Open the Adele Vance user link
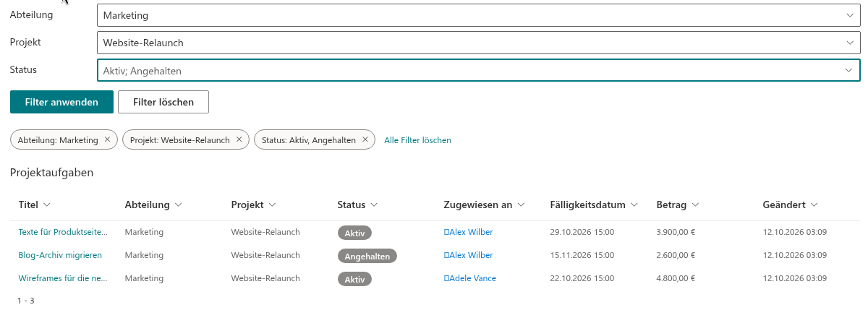 tap(469, 278)
